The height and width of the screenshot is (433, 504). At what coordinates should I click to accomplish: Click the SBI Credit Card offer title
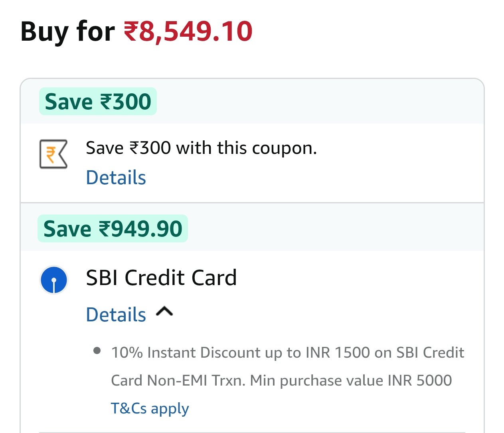coord(161,278)
